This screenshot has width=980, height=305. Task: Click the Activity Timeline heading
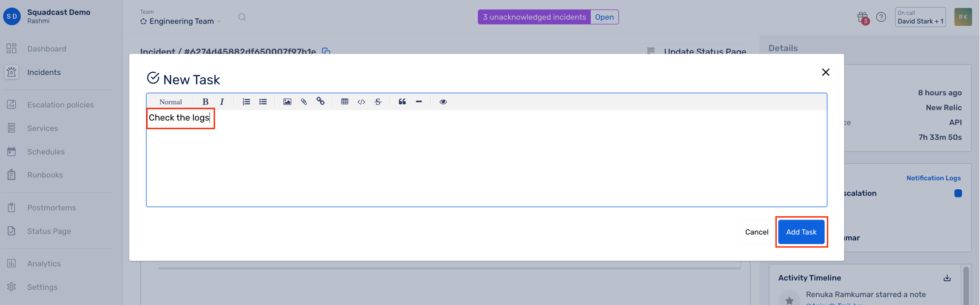coord(809,278)
